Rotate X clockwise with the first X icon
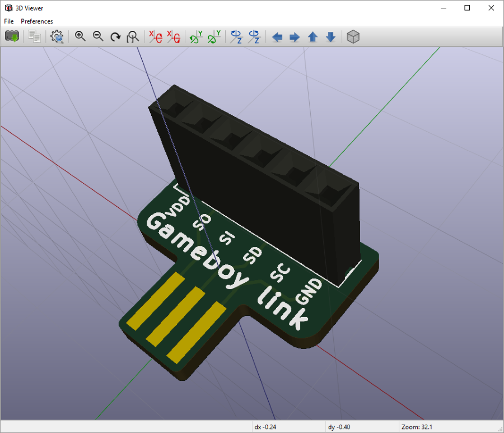504x433 pixels. (x=156, y=36)
